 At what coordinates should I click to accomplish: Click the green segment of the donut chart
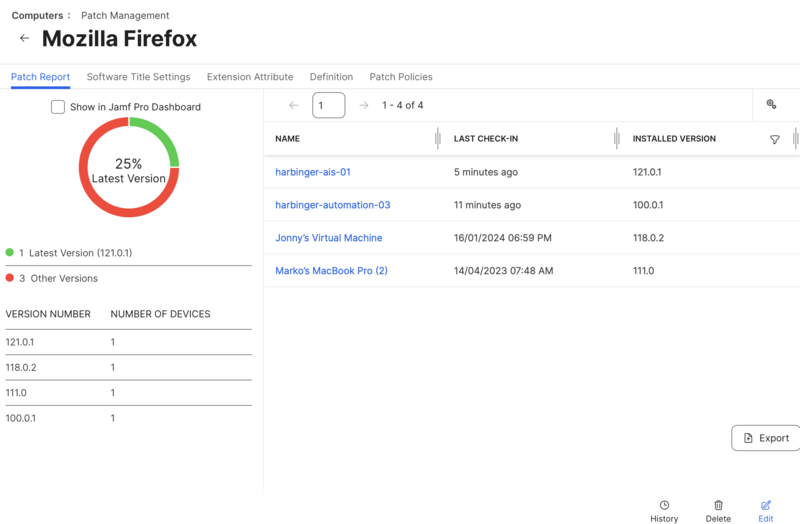pos(162,134)
